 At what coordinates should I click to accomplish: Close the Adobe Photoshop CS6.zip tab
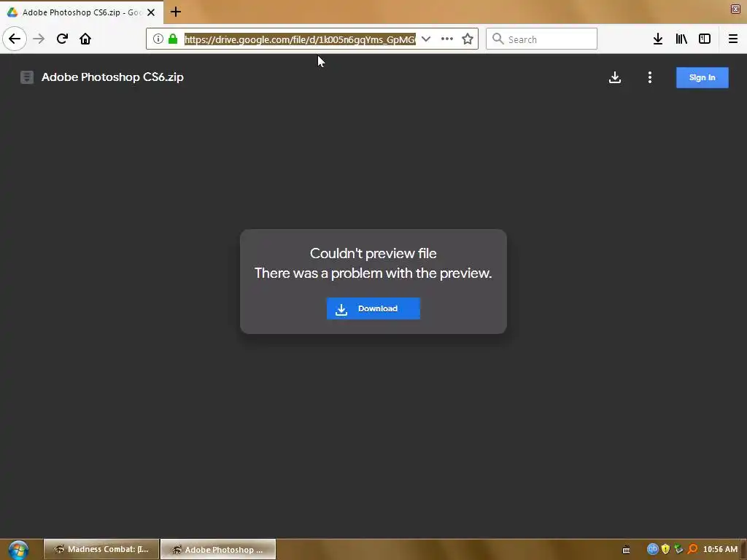pyautogui.click(x=151, y=12)
